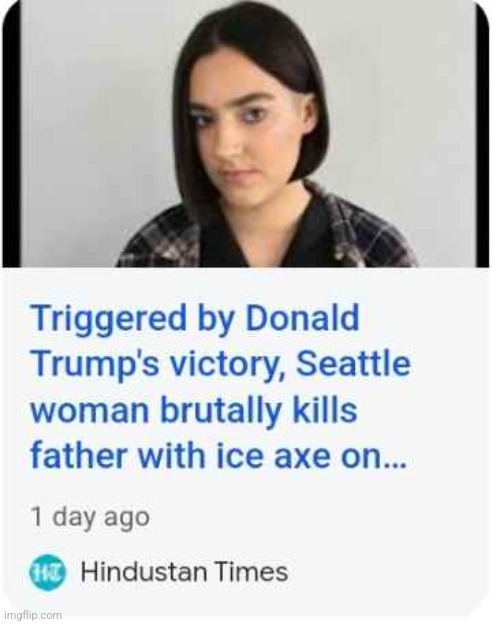The width and height of the screenshot is (500, 624).
Task: Click the word 'Hindustan' in the source label
Action: tap(145, 572)
